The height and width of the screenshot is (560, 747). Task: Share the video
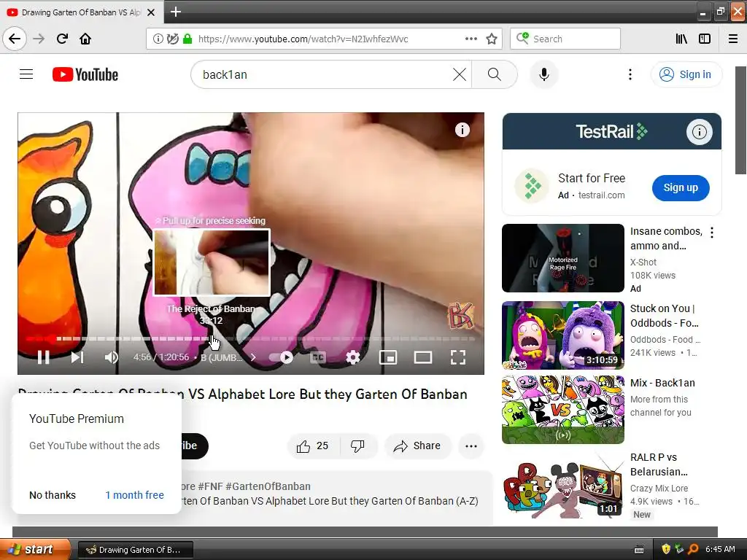[417, 446]
